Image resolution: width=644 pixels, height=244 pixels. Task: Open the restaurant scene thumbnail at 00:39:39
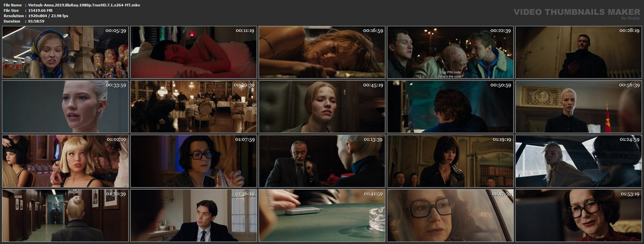(194, 107)
